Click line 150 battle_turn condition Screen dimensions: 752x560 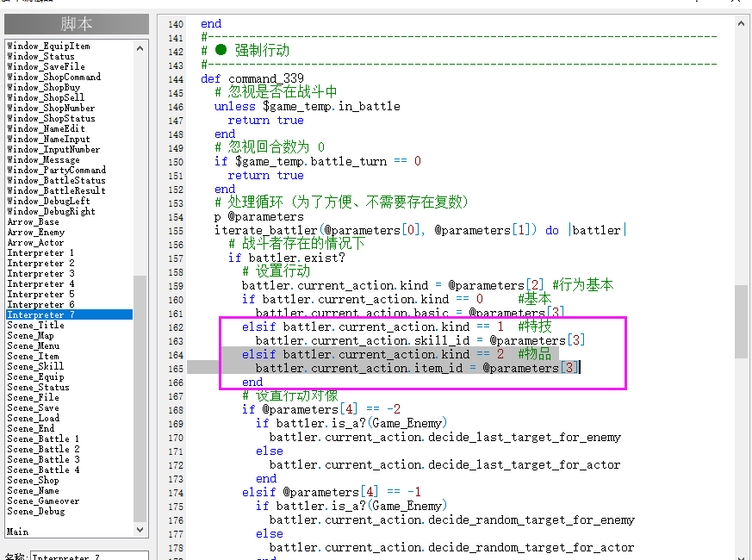click(318, 161)
